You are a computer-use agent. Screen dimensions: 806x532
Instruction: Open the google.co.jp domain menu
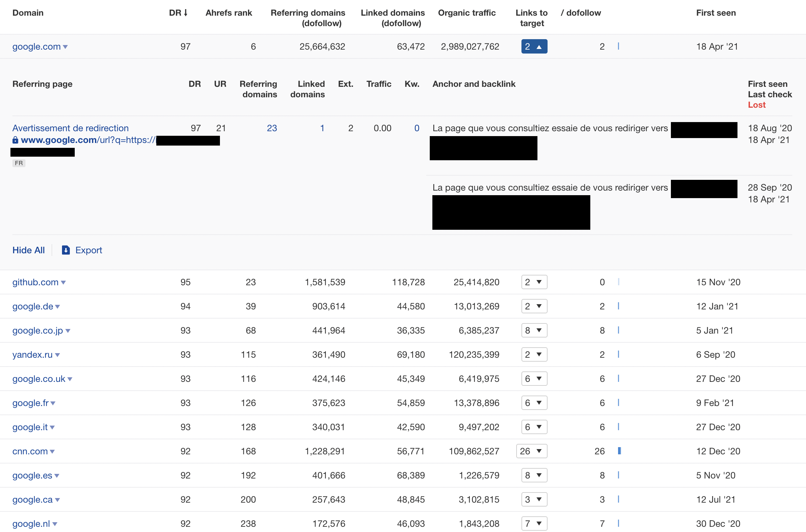(x=68, y=331)
